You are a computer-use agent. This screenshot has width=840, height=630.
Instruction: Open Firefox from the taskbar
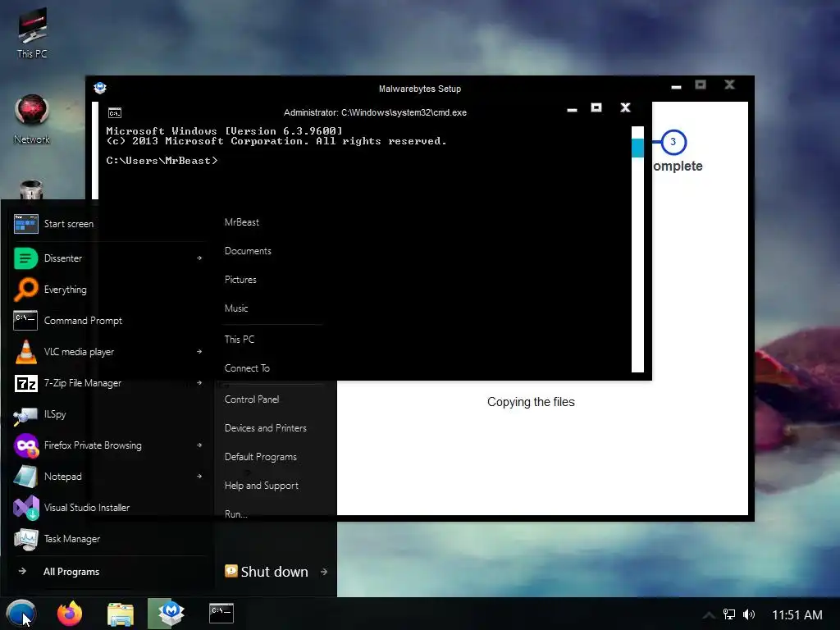70,614
